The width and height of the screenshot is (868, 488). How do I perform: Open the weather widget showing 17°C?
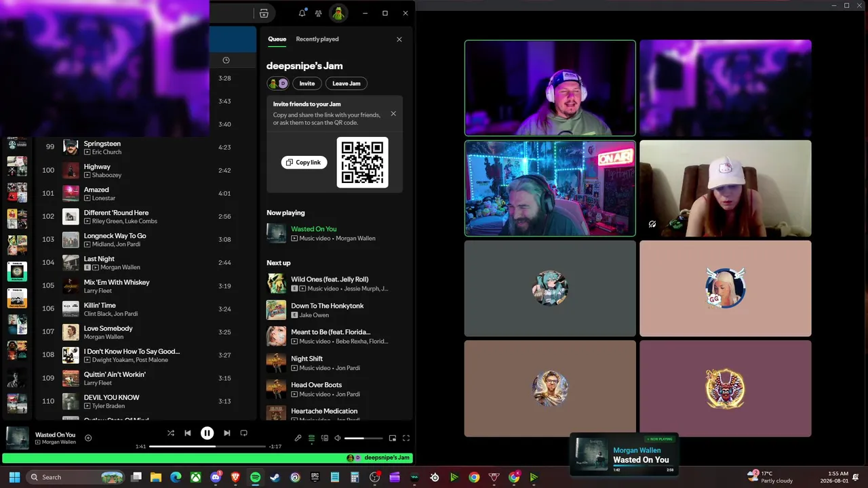tap(770, 477)
